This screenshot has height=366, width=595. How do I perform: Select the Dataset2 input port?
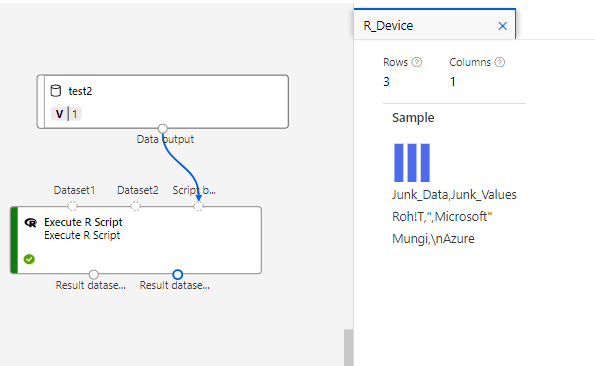135,206
